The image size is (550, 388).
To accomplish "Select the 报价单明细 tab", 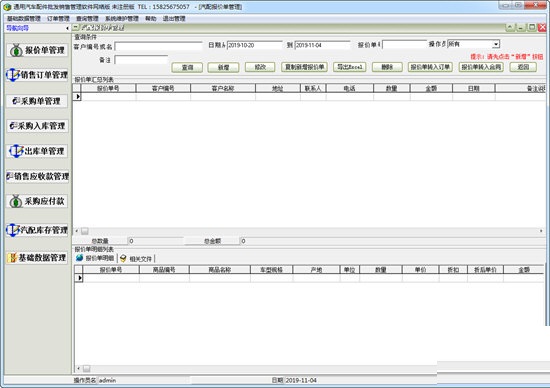I will [x=95, y=258].
